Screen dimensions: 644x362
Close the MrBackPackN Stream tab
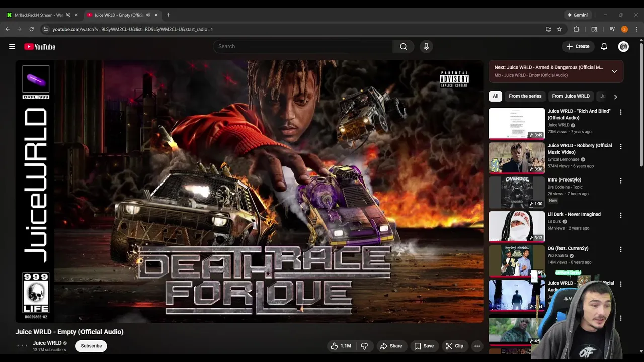coord(76,15)
